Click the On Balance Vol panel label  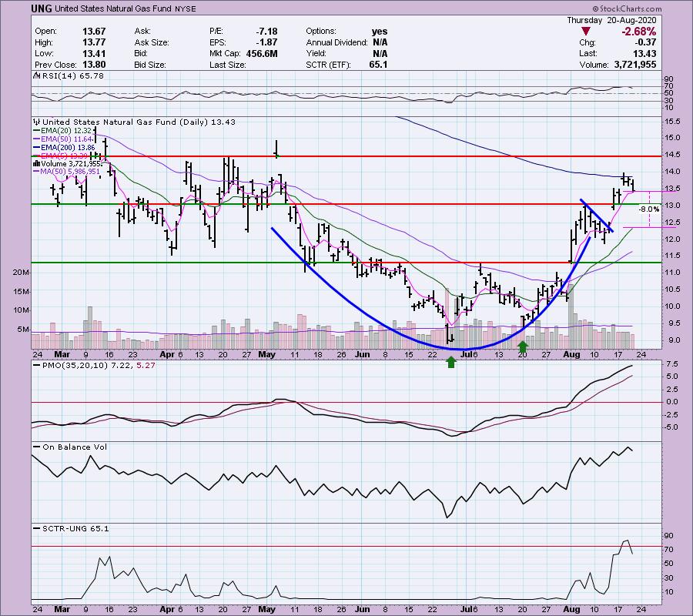[x=75, y=447]
